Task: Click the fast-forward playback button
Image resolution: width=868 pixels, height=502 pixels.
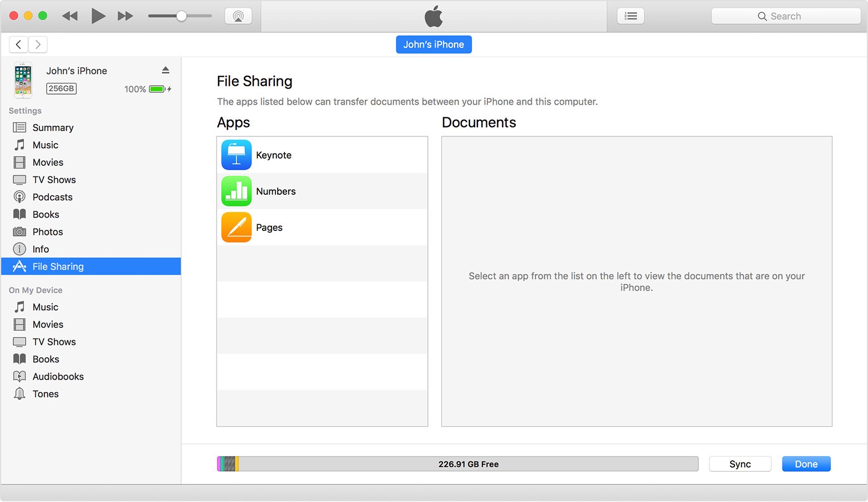Action: pos(125,16)
